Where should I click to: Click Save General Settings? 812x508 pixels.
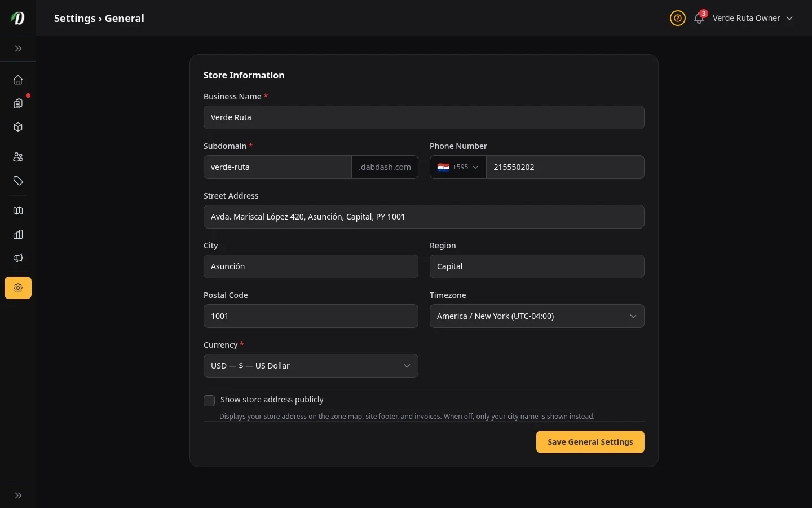(x=590, y=442)
